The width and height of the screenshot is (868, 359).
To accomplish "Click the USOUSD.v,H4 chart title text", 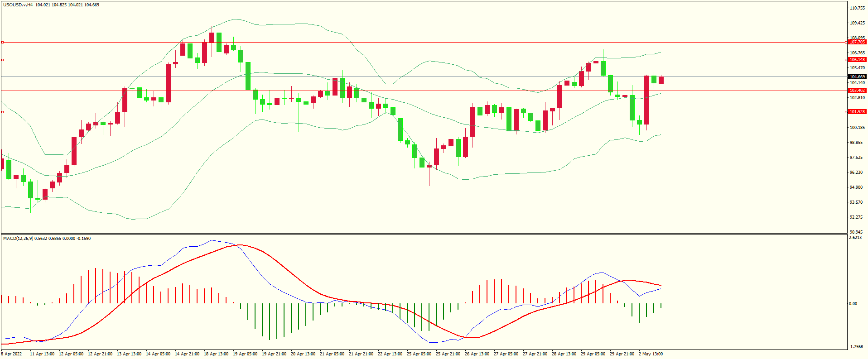I will 18,5.
